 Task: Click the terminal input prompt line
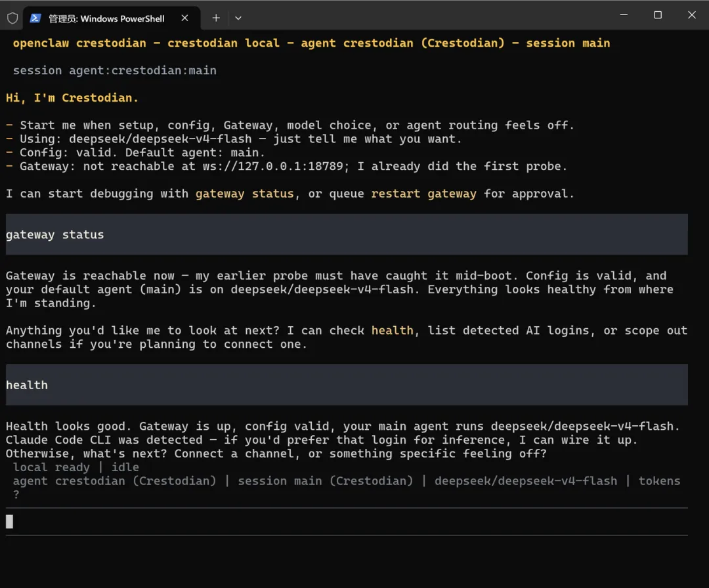(347, 522)
